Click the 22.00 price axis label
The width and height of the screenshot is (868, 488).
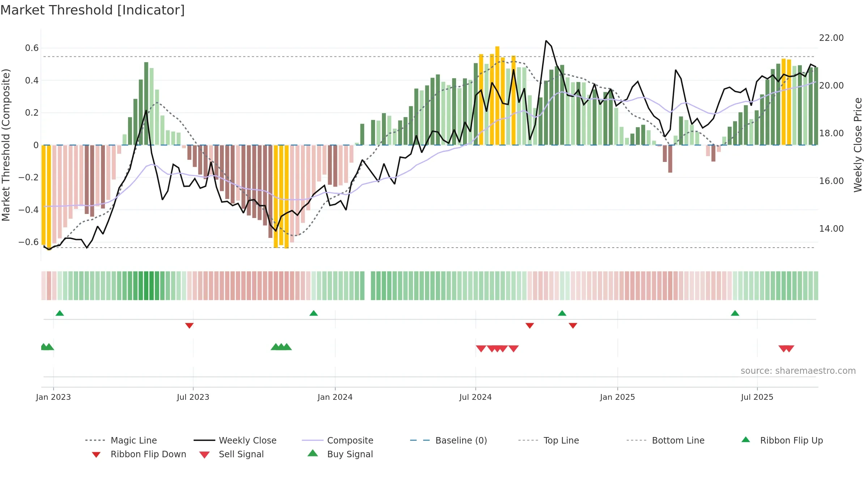pyautogui.click(x=831, y=38)
